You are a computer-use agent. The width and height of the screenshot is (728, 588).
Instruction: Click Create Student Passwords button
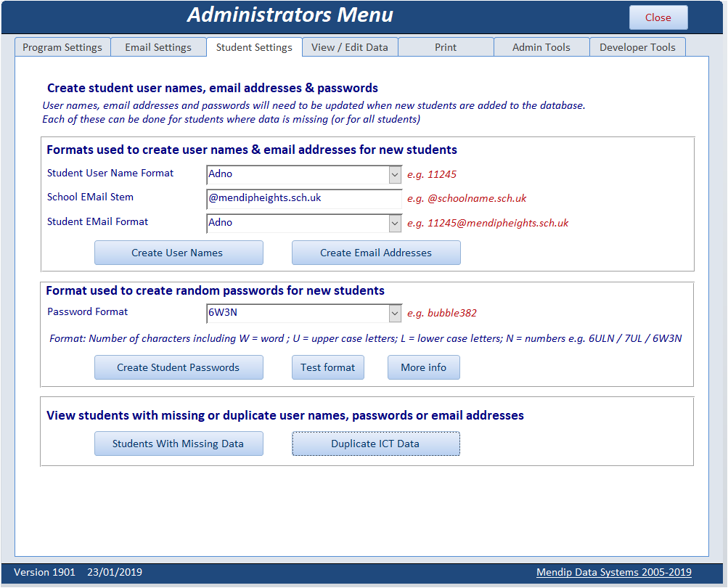click(179, 367)
